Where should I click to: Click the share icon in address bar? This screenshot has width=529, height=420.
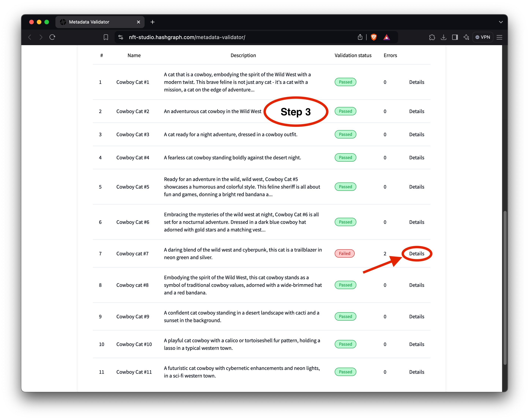click(x=360, y=37)
